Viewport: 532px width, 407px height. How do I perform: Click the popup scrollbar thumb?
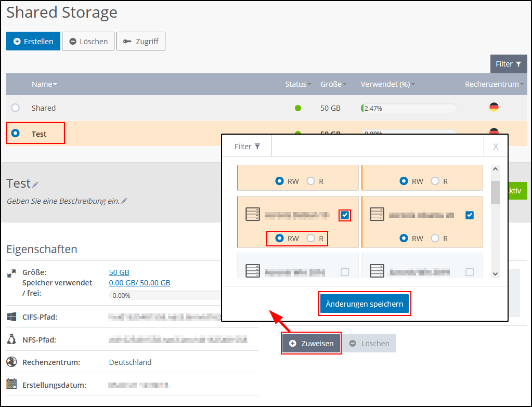[x=496, y=192]
